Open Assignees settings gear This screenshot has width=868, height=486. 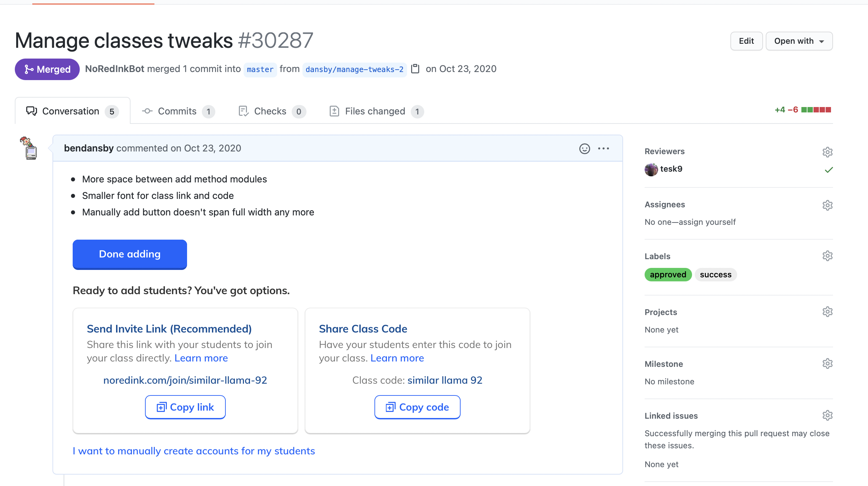(x=827, y=205)
